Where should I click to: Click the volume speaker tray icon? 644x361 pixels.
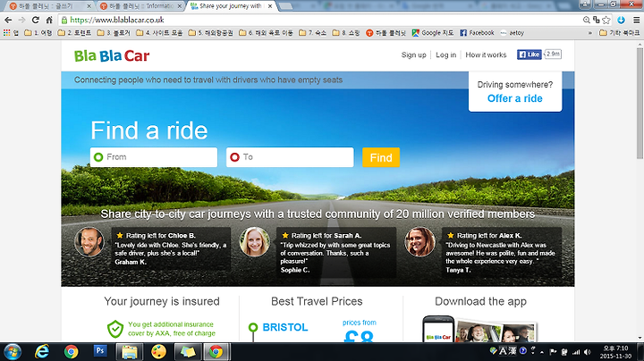click(588, 352)
